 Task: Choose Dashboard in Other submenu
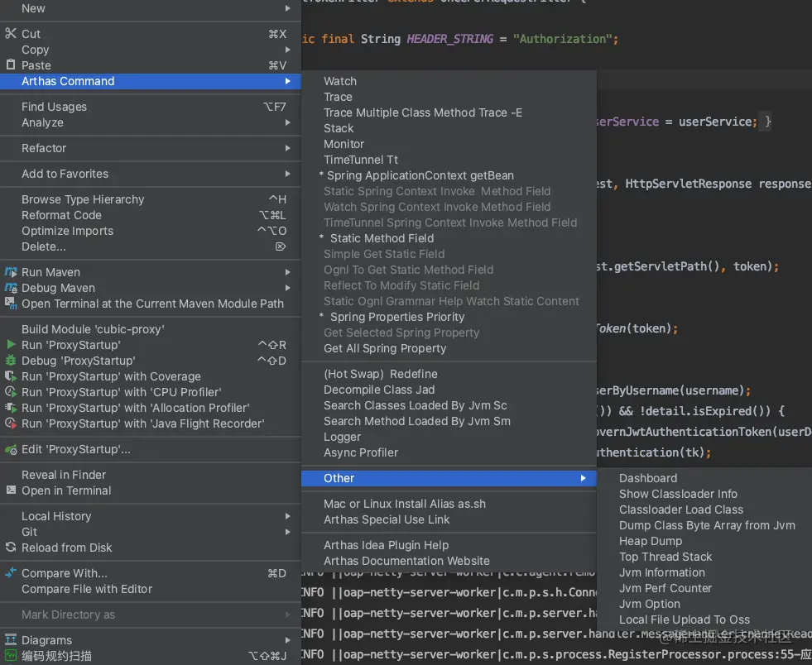(704, 478)
